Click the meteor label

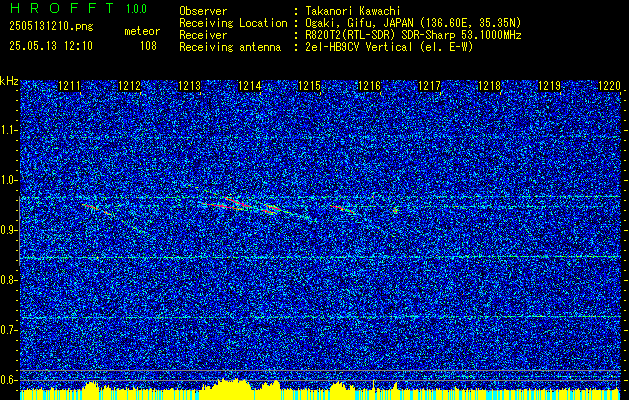142,31
